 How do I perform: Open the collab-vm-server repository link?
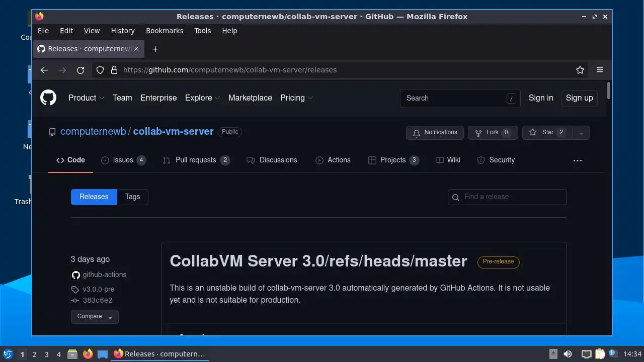[174, 131]
